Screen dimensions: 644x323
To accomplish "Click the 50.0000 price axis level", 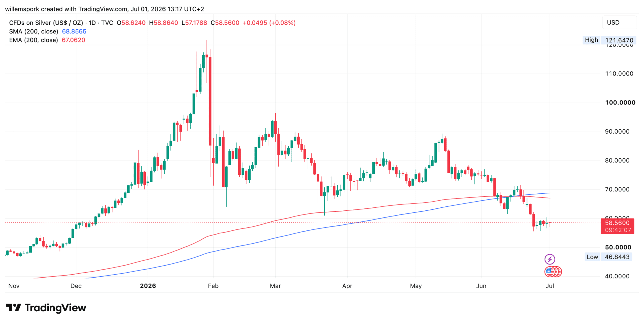I will [618, 247].
